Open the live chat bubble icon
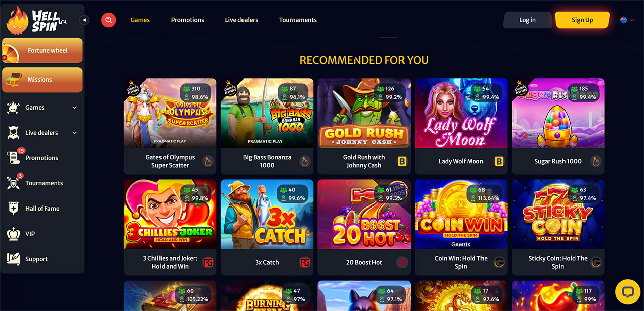Screen dimensions: 644x311 coord(627,292)
